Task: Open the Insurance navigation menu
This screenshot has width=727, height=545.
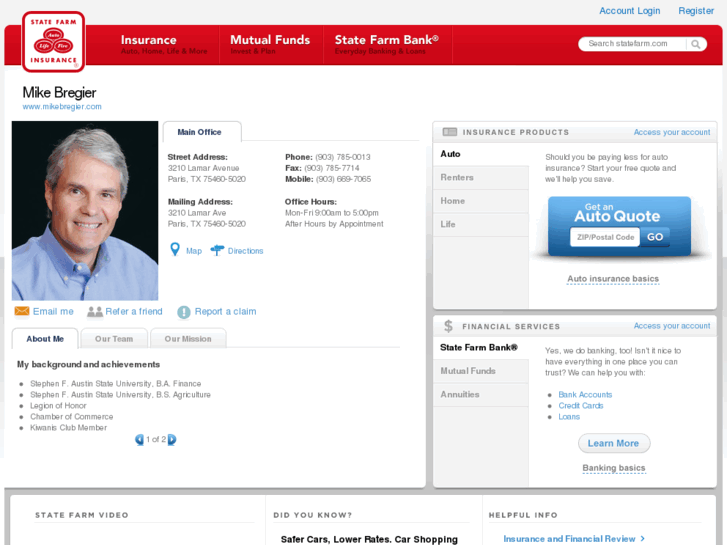Action: [x=164, y=45]
